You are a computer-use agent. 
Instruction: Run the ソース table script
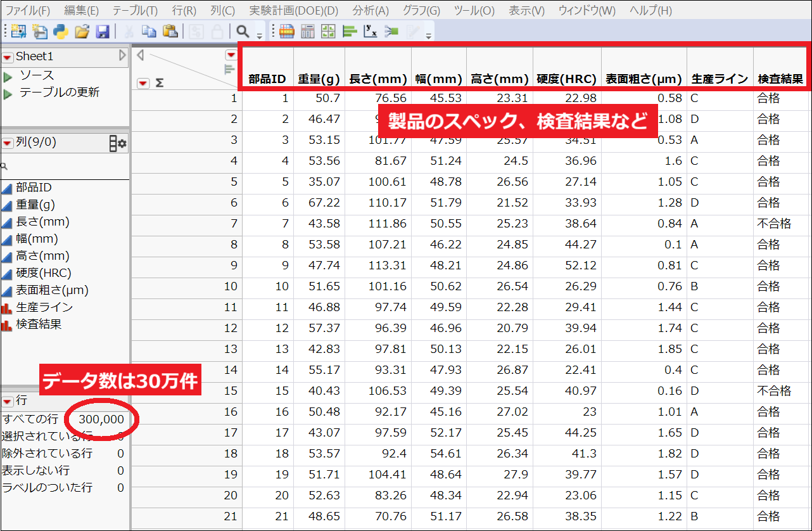tap(8, 77)
